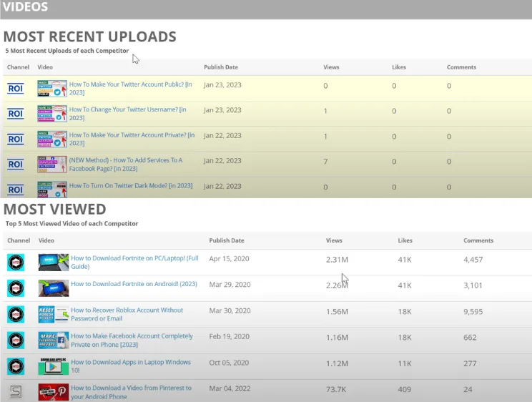This screenshot has width=532, height=402.
Task: Click the 4,457 comments value
Action: coord(473,260)
